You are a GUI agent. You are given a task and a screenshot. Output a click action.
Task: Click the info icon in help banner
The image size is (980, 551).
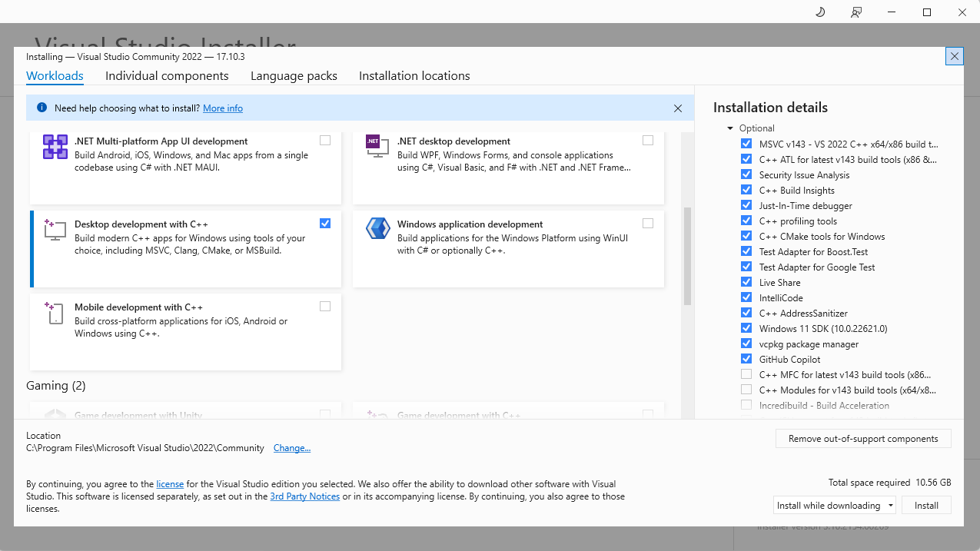pyautogui.click(x=42, y=108)
